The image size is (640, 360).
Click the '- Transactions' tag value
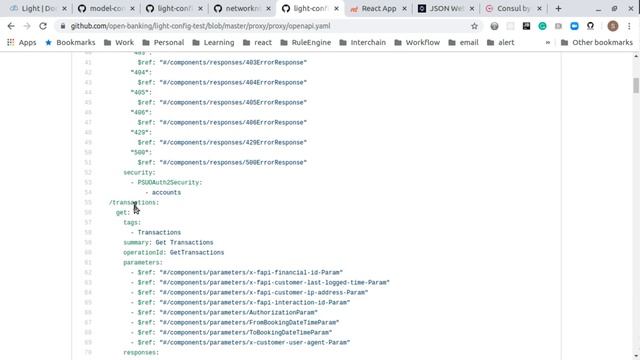(156, 233)
